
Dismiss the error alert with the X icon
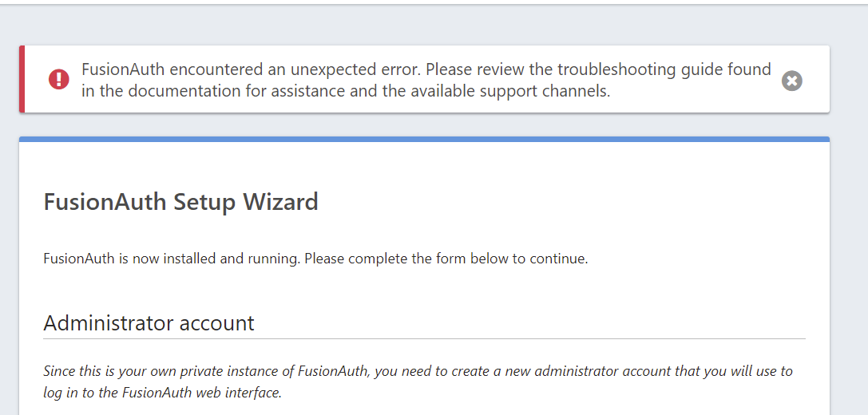click(x=791, y=81)
